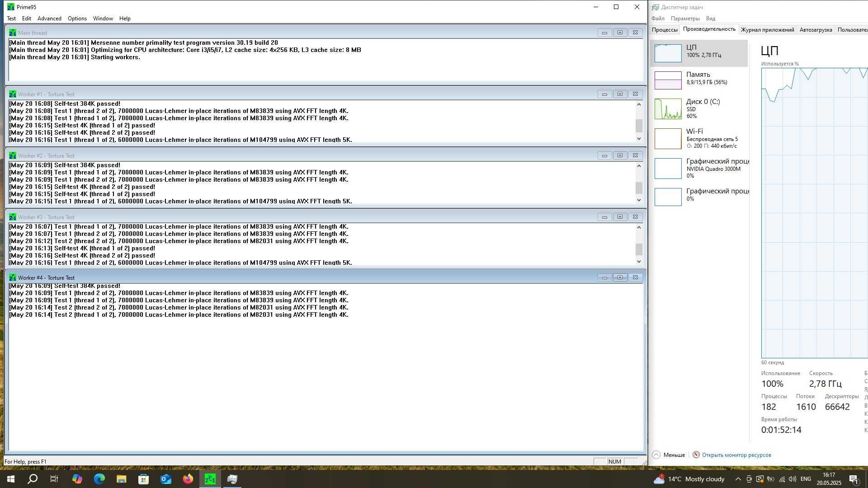Switch to the Автозагрузка tab
Image resolution: width=868 pixels, height=488 pixels.
click(x=816, y=30)
